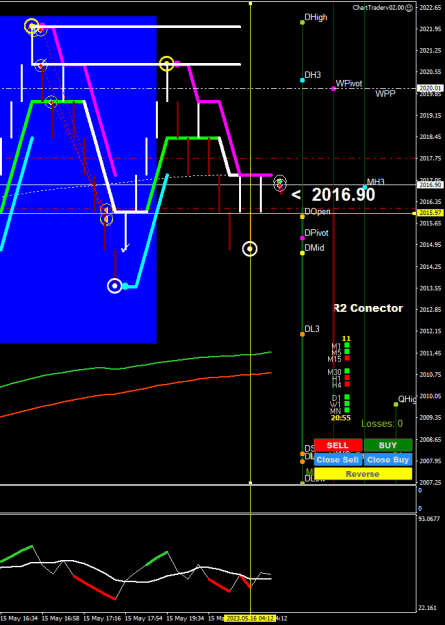Click the red SELL button
Image resolution: width=445 pixels, height=625 pixels.
[338, 445]
